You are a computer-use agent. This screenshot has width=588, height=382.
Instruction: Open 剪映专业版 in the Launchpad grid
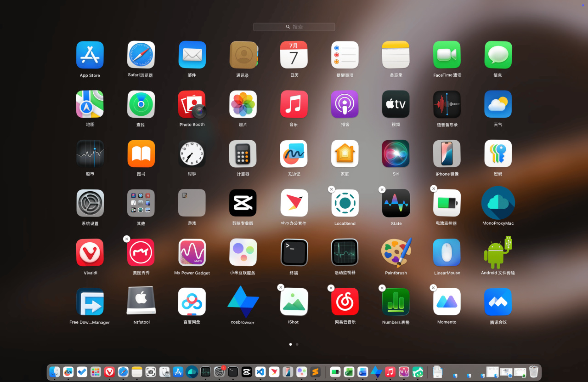tap(243, 203)
